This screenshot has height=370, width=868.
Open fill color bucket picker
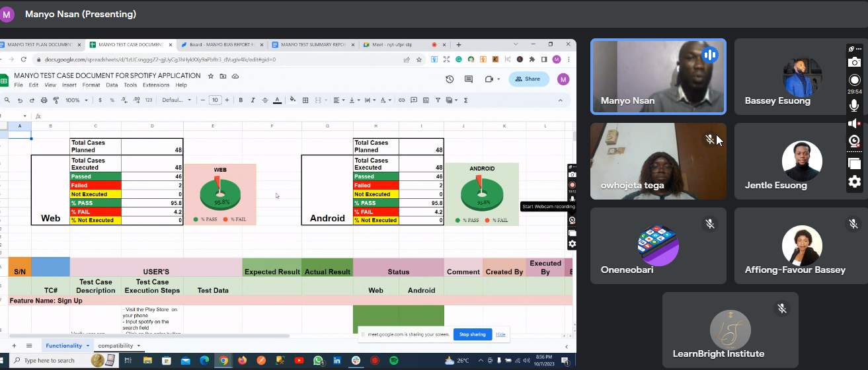pos(294,100)
